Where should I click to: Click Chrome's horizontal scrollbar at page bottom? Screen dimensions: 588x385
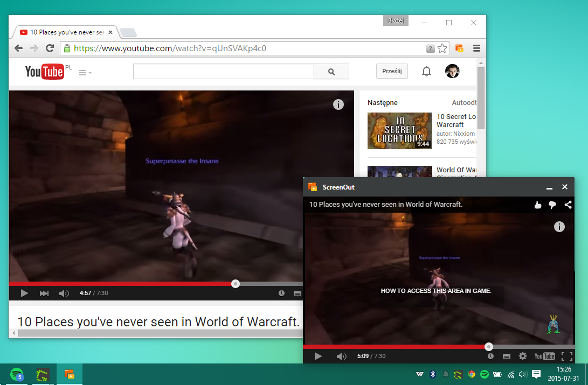(x=161, y=333)
